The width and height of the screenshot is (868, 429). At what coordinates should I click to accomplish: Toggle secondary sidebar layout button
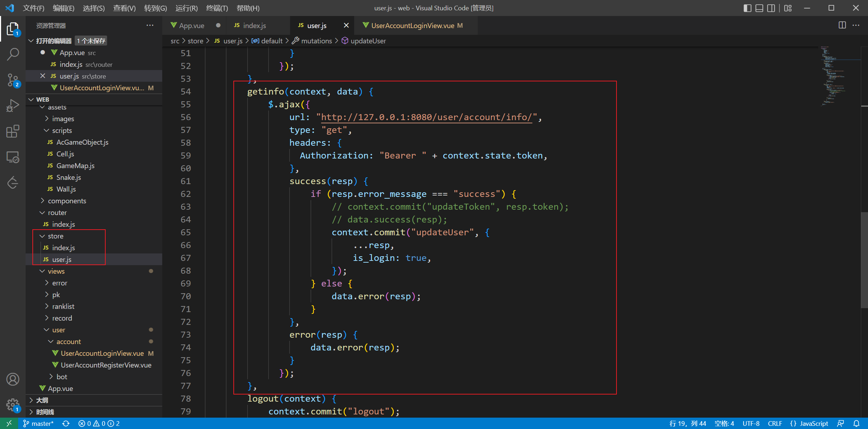tap(771, 8)
